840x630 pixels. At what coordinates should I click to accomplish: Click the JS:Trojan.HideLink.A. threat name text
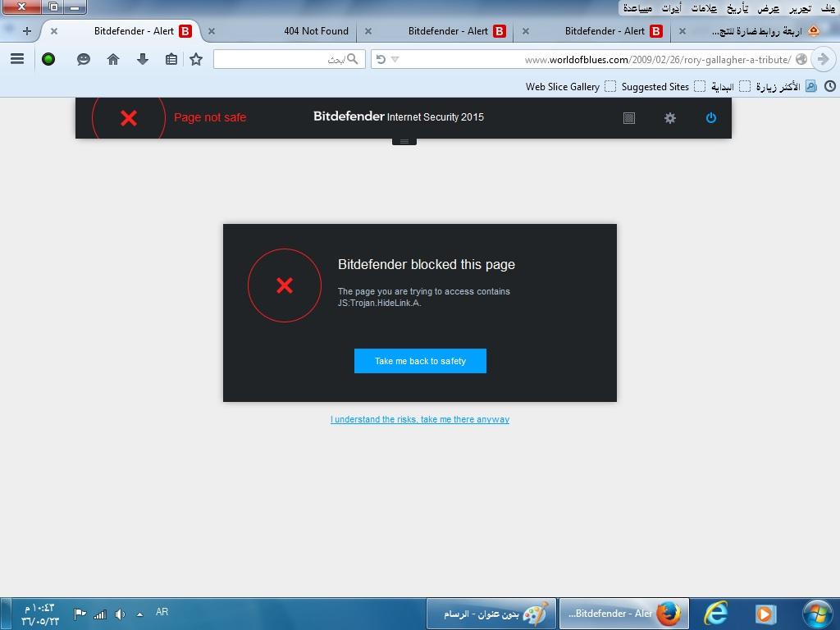click(x=379, y=304)
